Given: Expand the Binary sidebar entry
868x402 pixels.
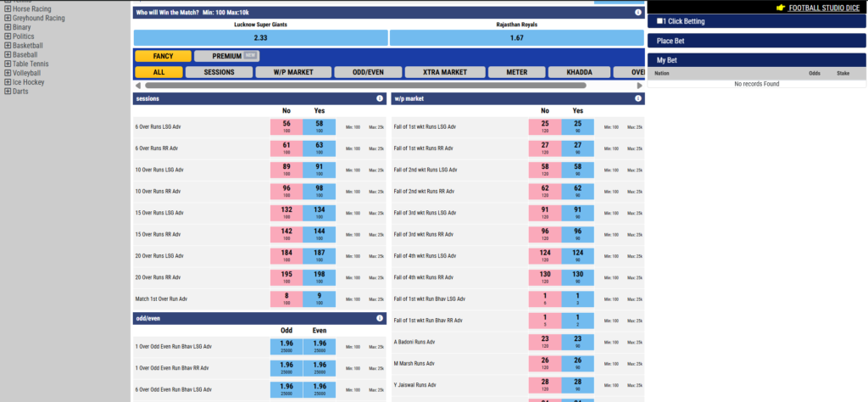Looking at the screenshot, I should pos(8,27).
